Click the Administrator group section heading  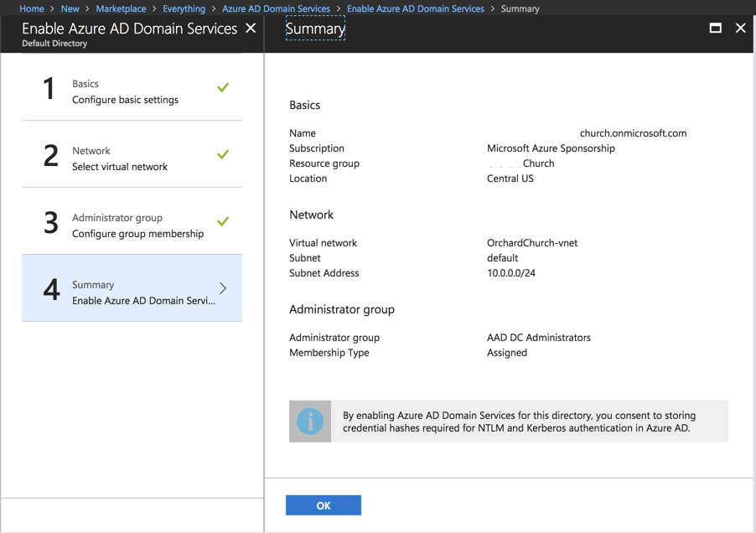(342, 310)
